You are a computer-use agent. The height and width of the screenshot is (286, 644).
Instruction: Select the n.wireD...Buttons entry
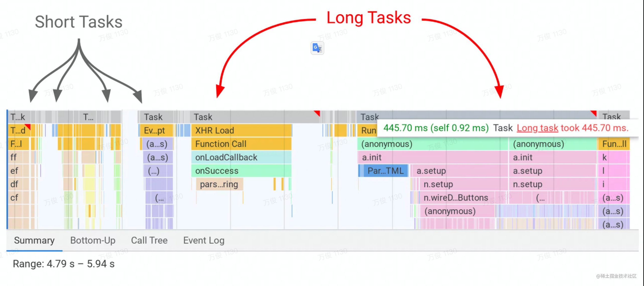(455, 198)
